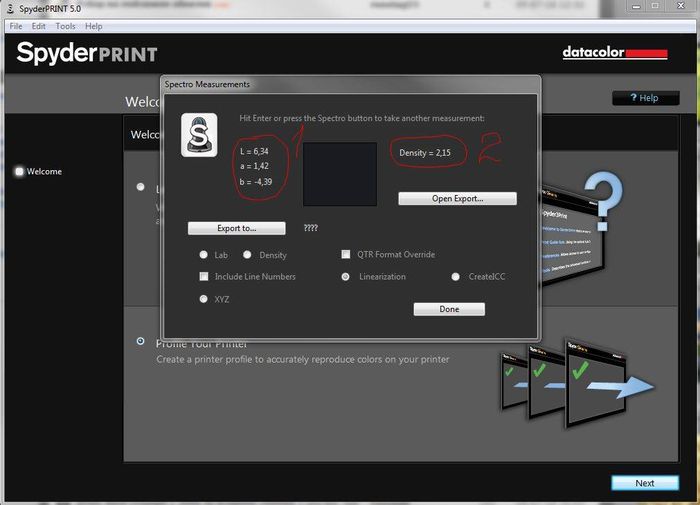Click the Spectro button icon
700x505 pixels.
(199, 135)
